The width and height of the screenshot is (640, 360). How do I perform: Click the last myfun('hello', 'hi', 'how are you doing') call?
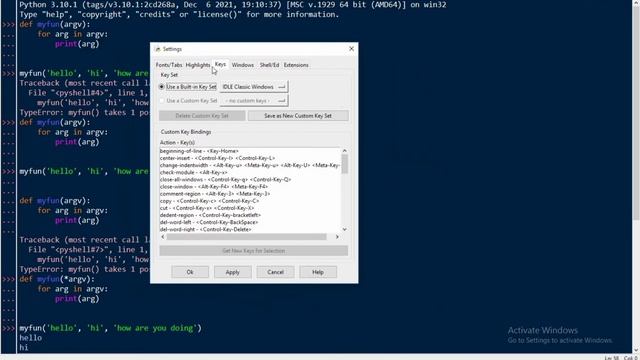(x=110, y=328)
